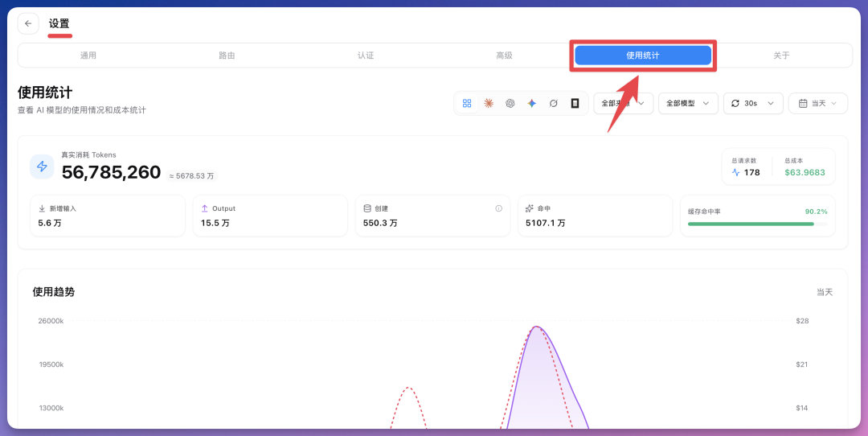The height and width of the screenshot is (436, 868).
Task: Switch to the 关于 tab
Action: (782, 56)
